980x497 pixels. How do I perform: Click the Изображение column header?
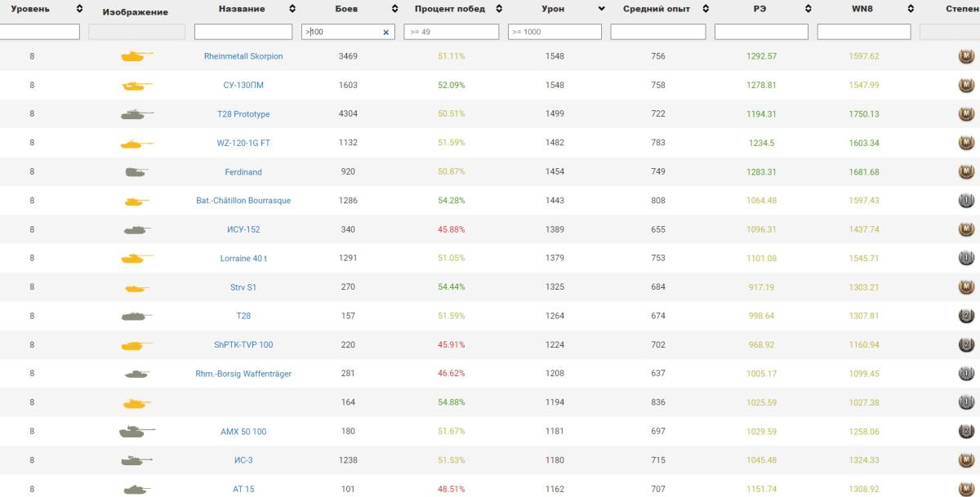tap(136, 12)
